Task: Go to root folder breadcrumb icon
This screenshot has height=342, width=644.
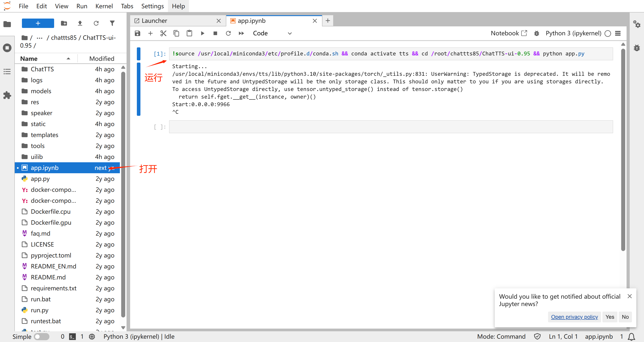Action: coord(25,38)
